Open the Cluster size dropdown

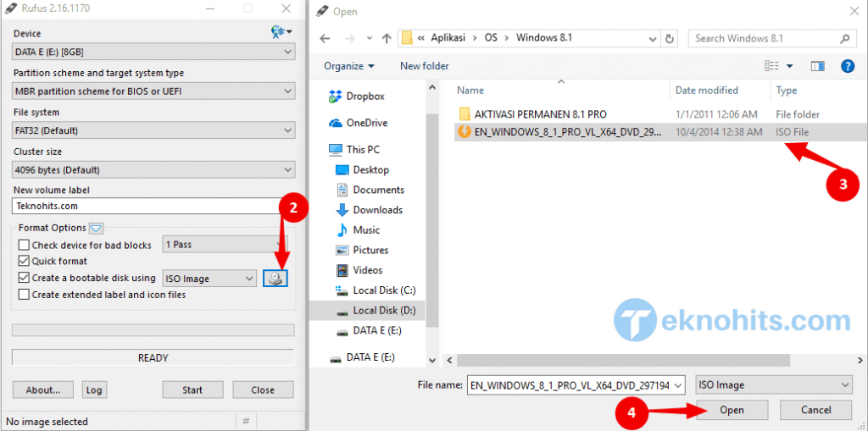[153, 170]
